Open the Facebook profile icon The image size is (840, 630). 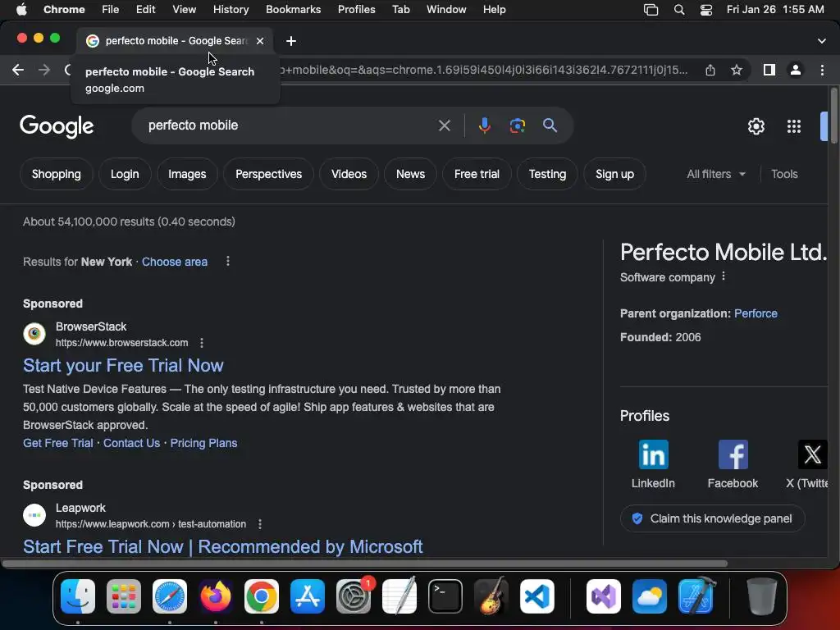tap(733, 454)
